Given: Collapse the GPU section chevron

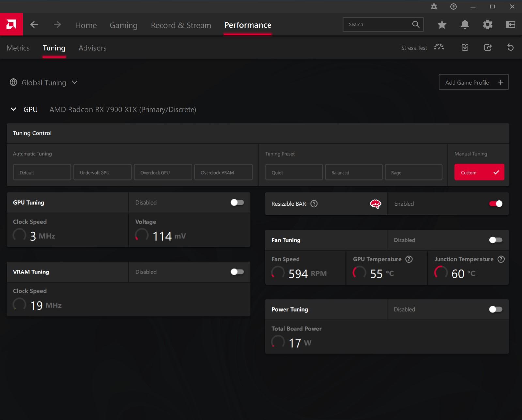Looking at the screenshot, I should tap(13, 109).
